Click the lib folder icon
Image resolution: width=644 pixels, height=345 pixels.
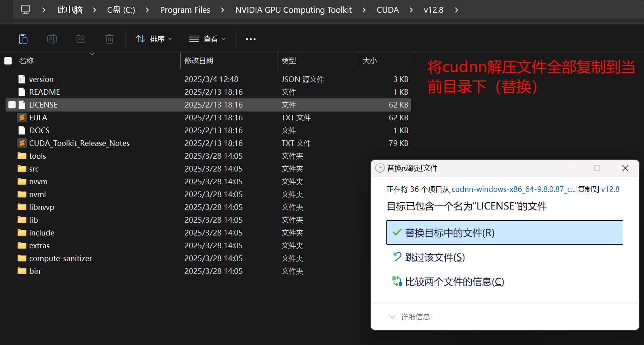(x=22, y=220)
